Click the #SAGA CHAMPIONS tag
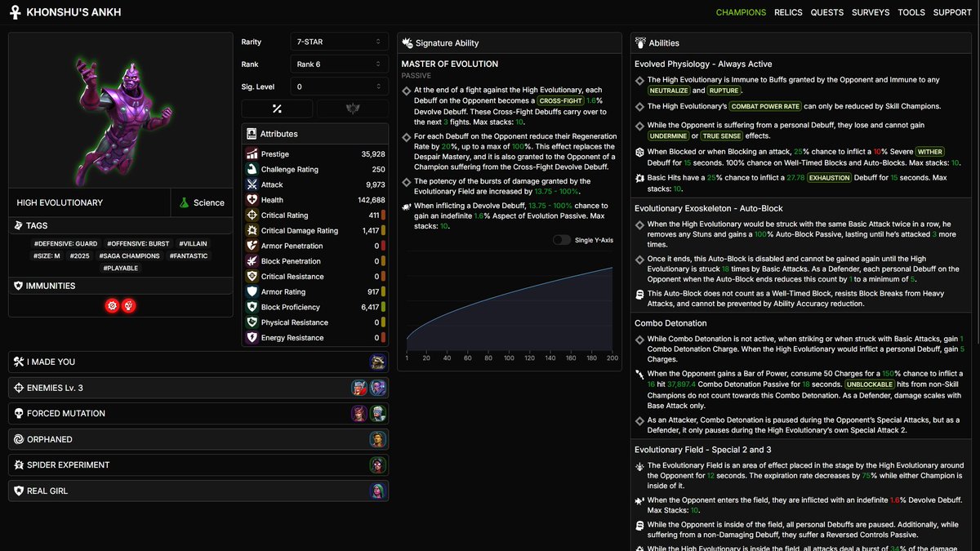The image size is (980, 551). 131,256
